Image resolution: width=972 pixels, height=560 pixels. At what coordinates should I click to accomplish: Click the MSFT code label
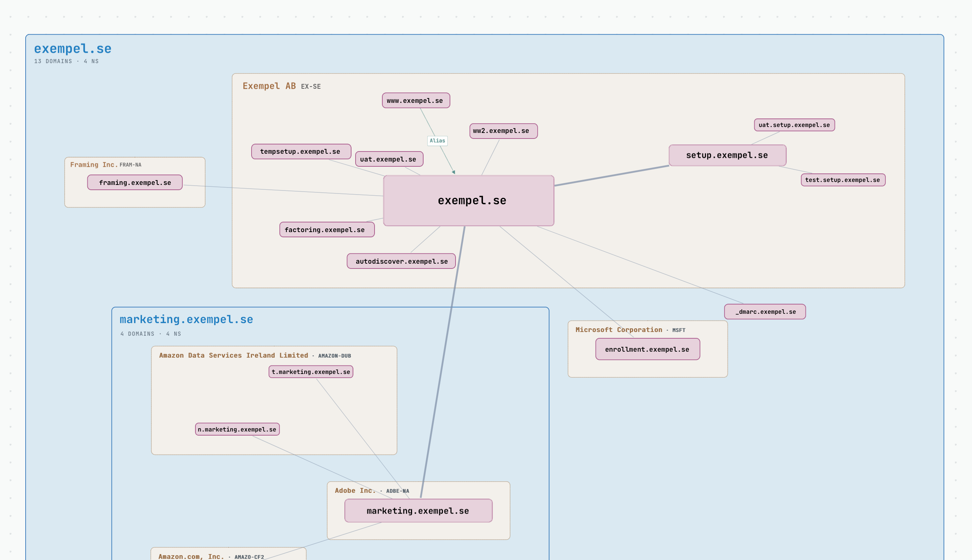(x=678, y=330)
